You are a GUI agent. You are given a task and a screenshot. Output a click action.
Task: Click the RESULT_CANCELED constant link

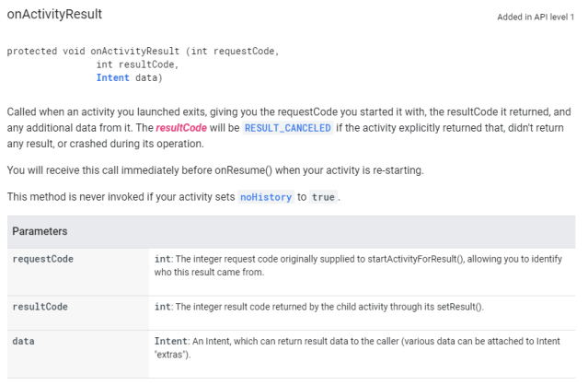[x=287, y=127]
